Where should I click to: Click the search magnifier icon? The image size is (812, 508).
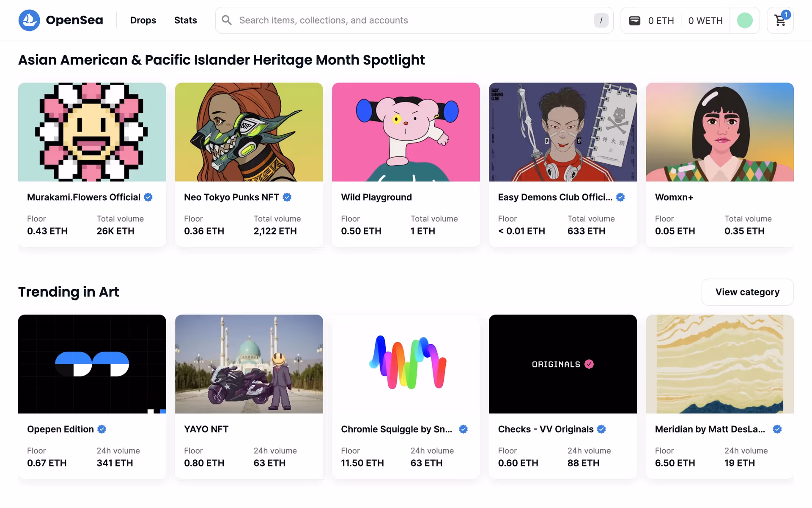point(227,20)
